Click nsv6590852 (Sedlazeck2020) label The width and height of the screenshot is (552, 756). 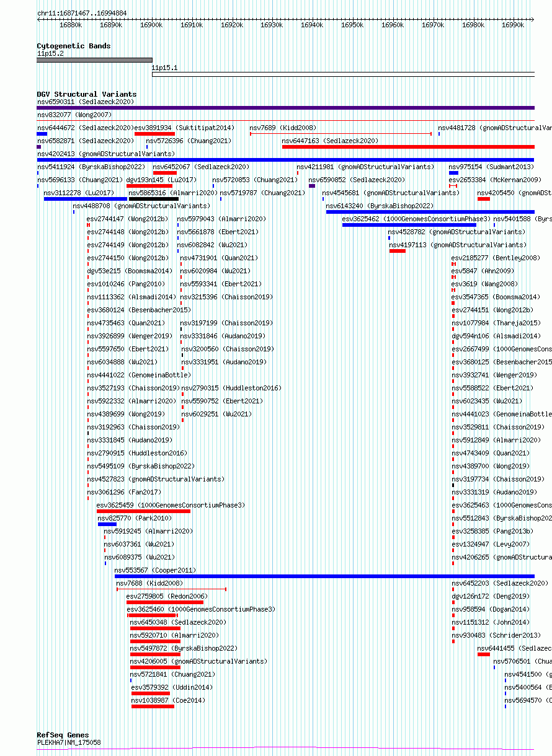(x=357, y=180)
